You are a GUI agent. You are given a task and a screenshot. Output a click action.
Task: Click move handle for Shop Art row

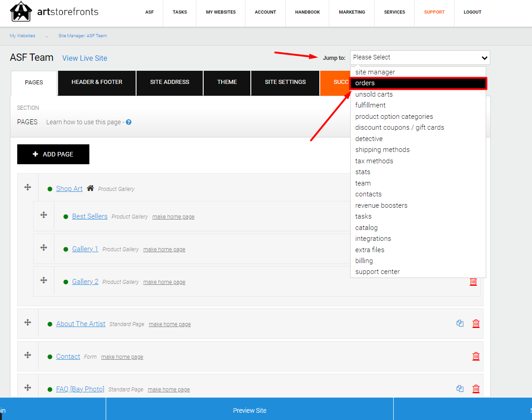pos(28,187)
